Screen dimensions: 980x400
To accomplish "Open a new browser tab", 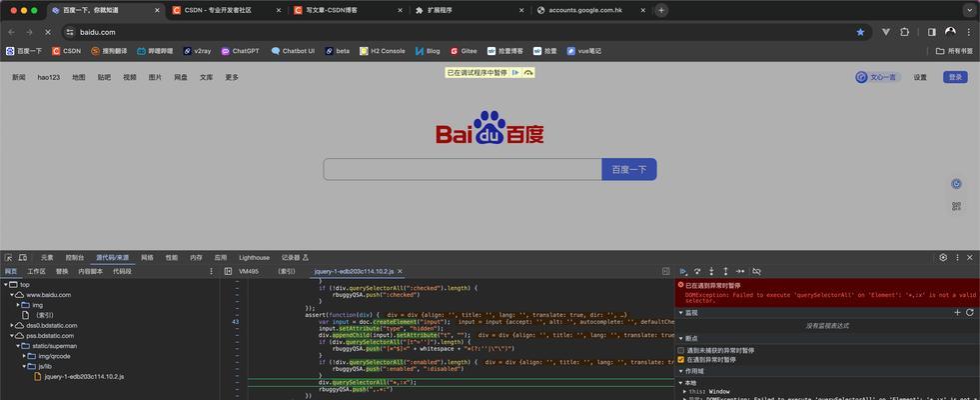I will (x=661, y=10).
